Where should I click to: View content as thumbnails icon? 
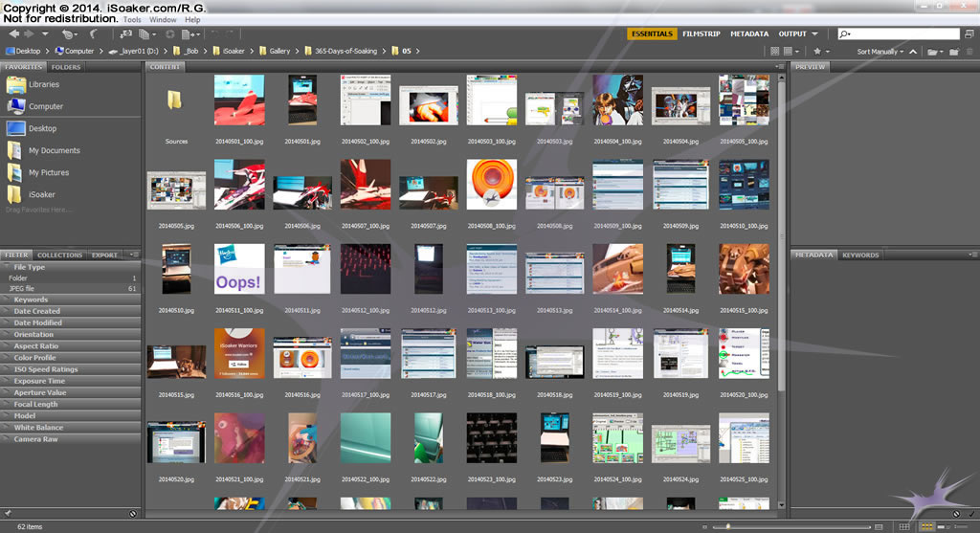click(927, 526)
